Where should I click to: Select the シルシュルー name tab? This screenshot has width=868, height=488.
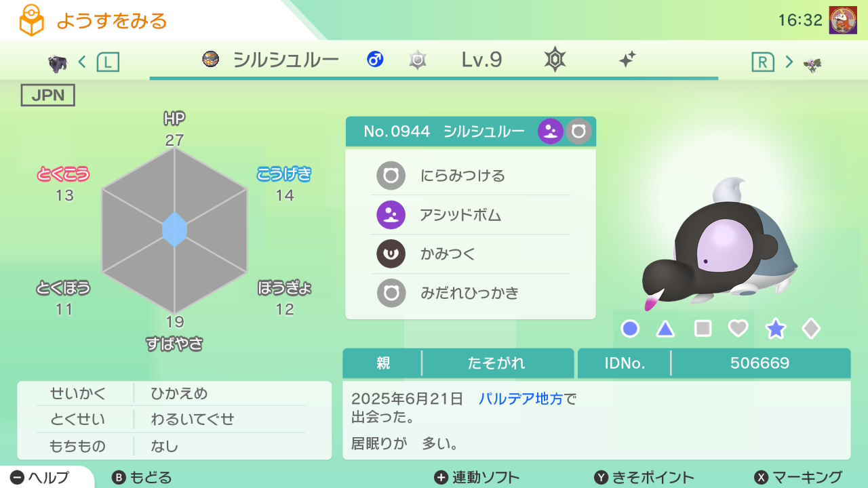coord(285,60)
